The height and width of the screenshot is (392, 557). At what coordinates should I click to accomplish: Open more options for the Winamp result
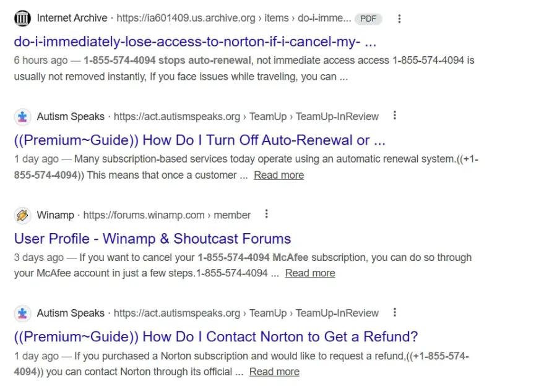tap(266, 214)
